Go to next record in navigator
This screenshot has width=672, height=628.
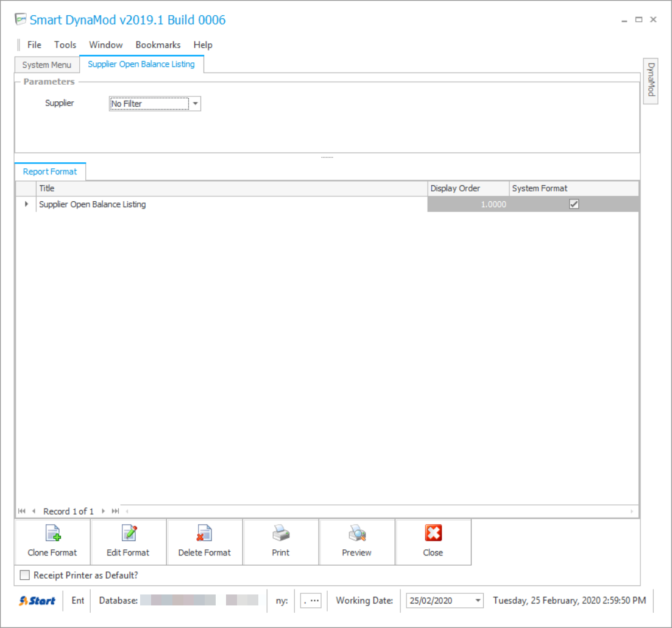[104, 511]
